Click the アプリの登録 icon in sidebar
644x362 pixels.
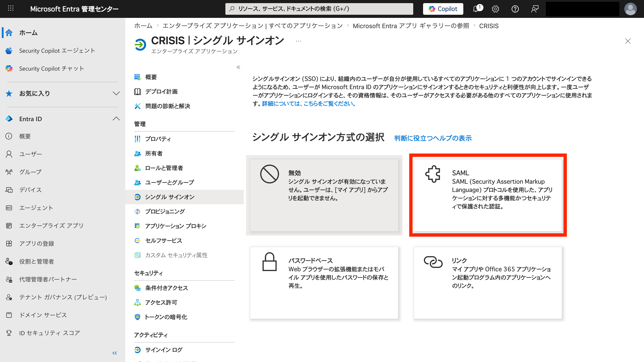coord(9,244)
